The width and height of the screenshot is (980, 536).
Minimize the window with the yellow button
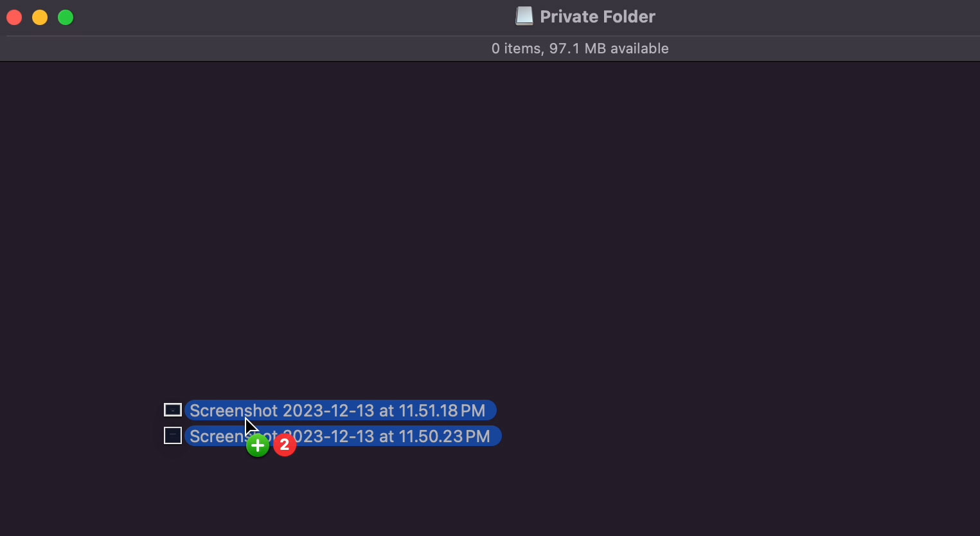pos(40,17)
